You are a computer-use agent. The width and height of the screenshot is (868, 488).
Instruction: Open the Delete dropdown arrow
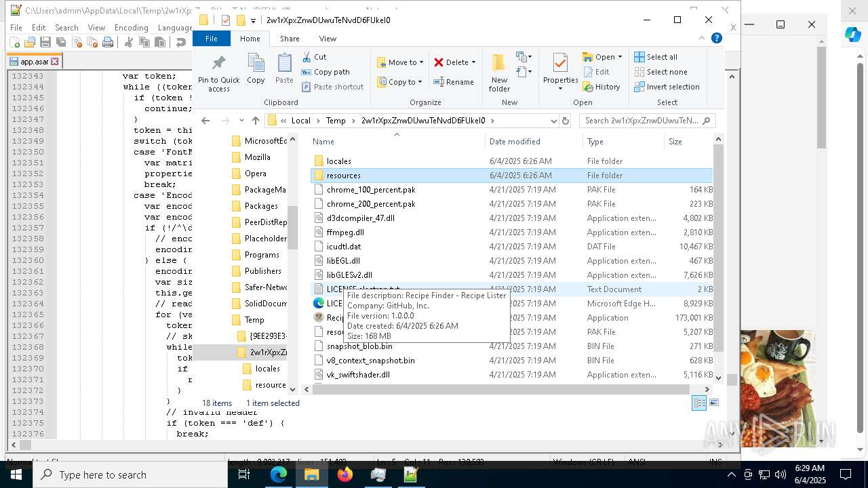tap(473, 62)
